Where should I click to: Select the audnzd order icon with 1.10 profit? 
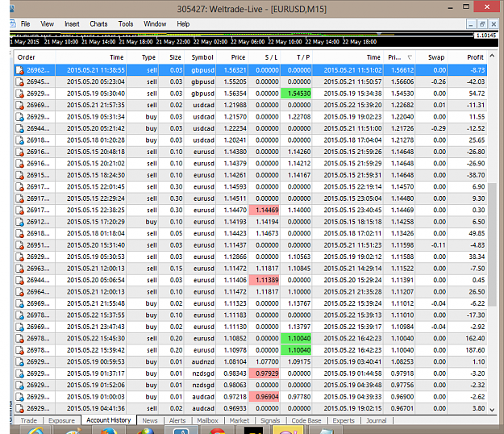(20, 362)
